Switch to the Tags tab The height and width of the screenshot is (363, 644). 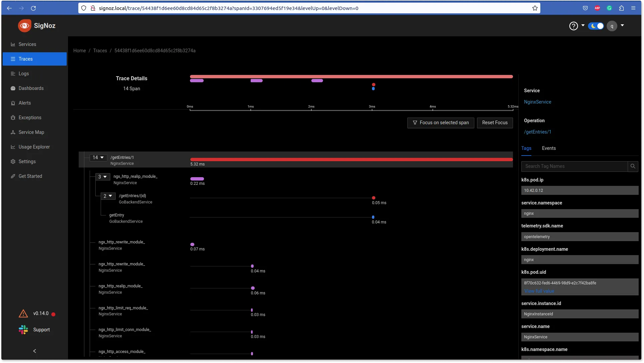(x=526, y=148)
